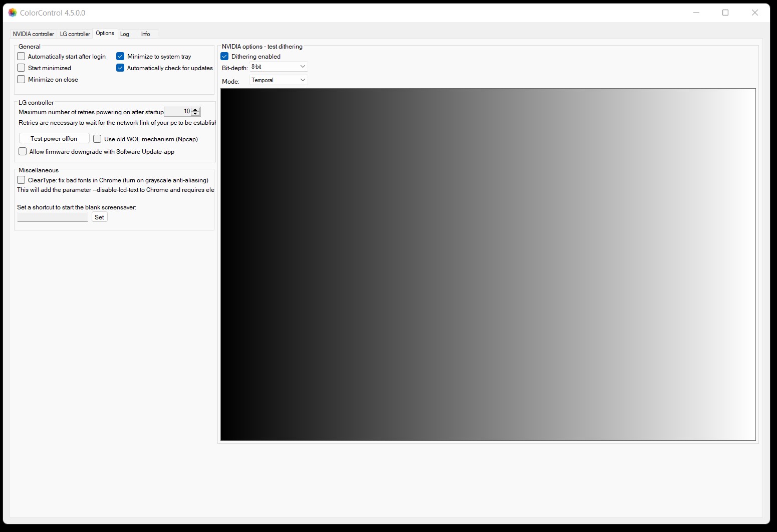
Task: Focus the blank screensaver shortcut field
Action: 53,217
